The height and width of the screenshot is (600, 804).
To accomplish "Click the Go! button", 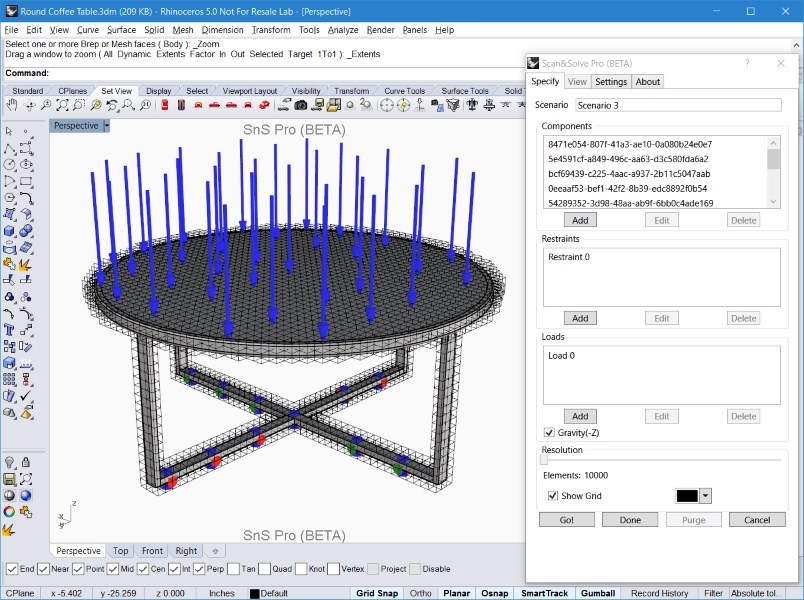I will pos(567,520).
